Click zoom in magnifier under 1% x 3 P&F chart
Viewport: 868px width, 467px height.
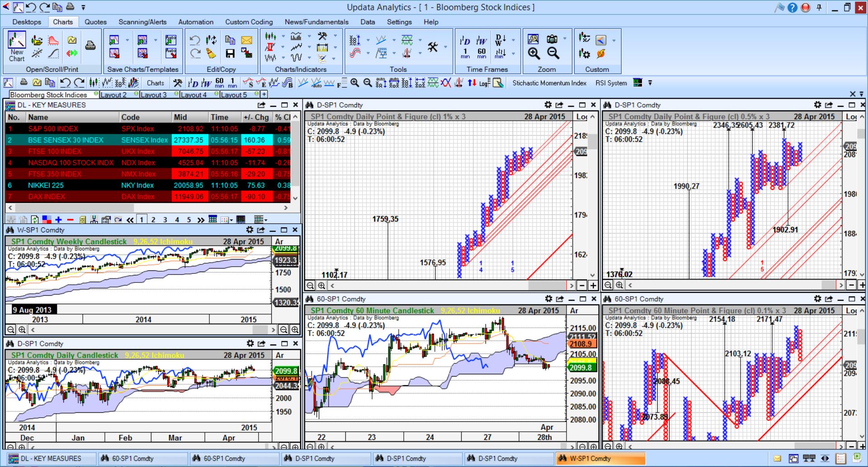click(321, 286)
